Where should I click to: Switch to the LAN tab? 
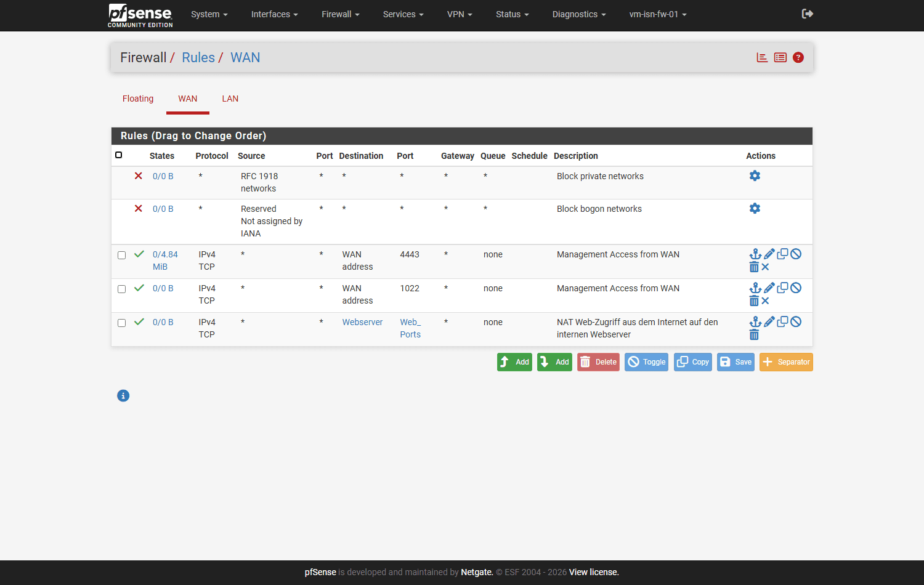coord(230,99)
